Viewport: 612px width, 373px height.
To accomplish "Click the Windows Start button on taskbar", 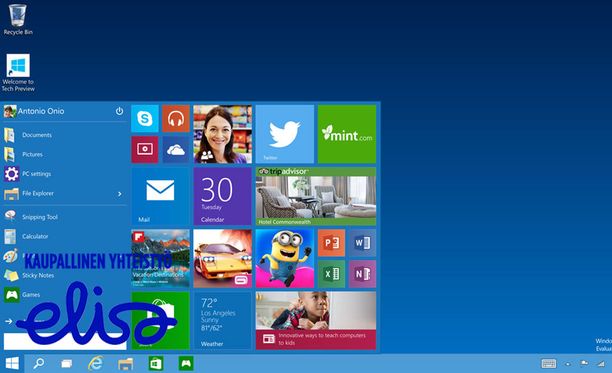I will (x=12, y=363).
